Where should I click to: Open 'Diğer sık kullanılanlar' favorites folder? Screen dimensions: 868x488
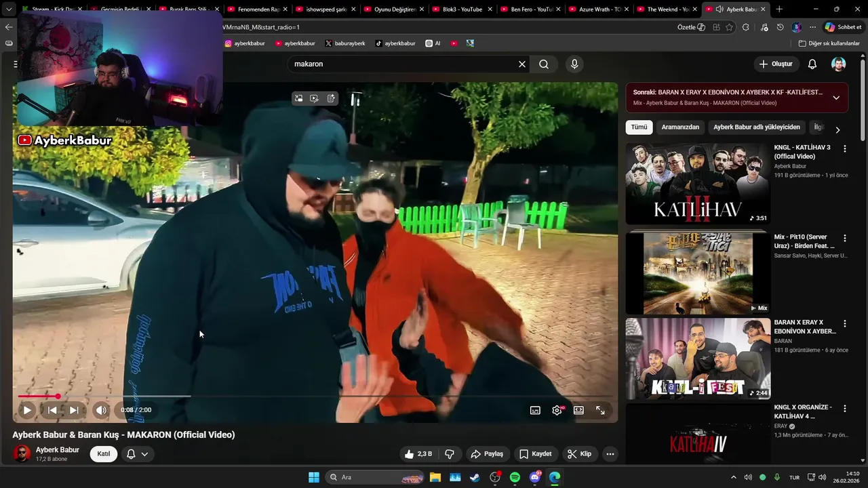coord(829,43)
